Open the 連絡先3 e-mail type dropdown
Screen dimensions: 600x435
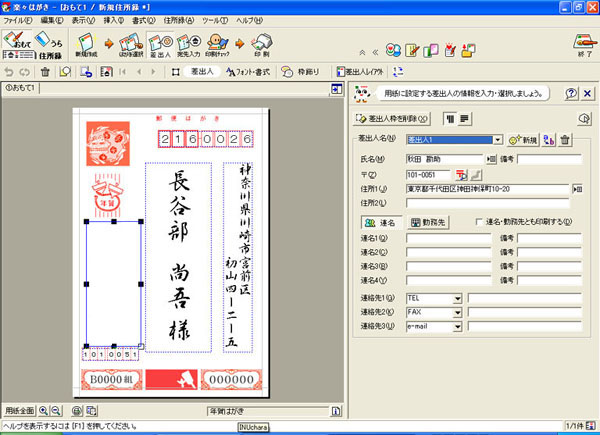click(x=458, y=325)
